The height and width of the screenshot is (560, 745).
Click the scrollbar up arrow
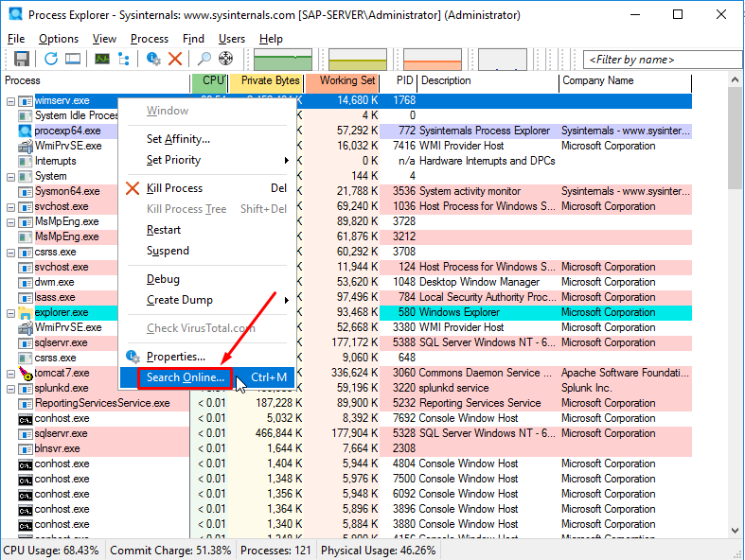click(x=735, y=79)
